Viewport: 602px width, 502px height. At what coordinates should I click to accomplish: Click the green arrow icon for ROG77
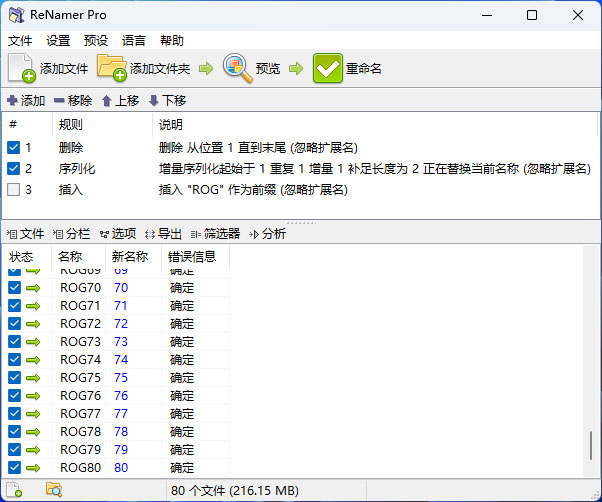click(x=33, y=414)
